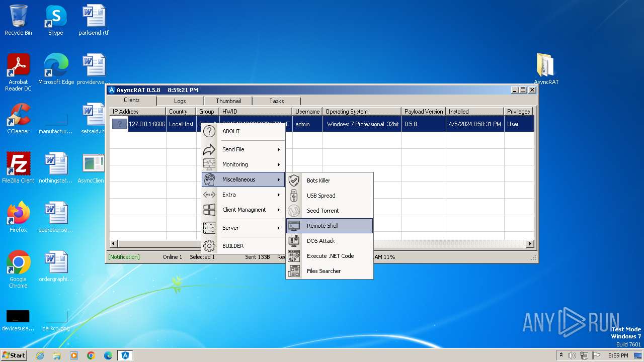Expand the Server submenu
This screenshot has height=362, width=644.
coord(243,228)
